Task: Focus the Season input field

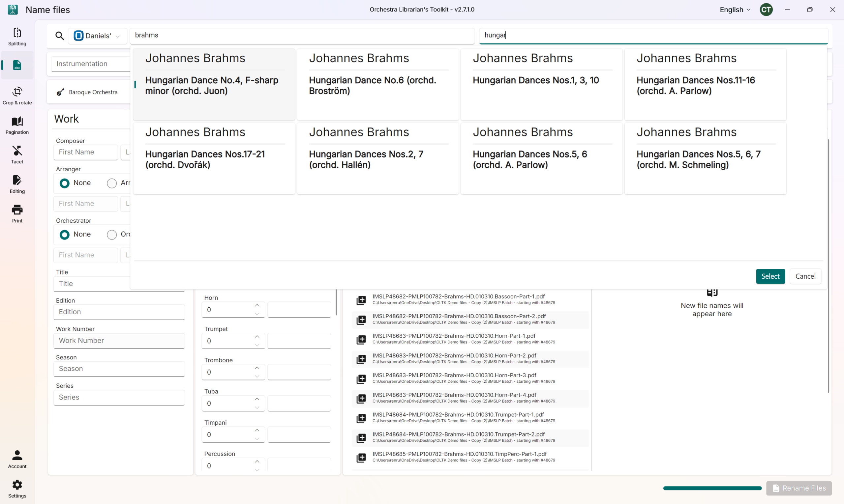Action: coord(119,369)
